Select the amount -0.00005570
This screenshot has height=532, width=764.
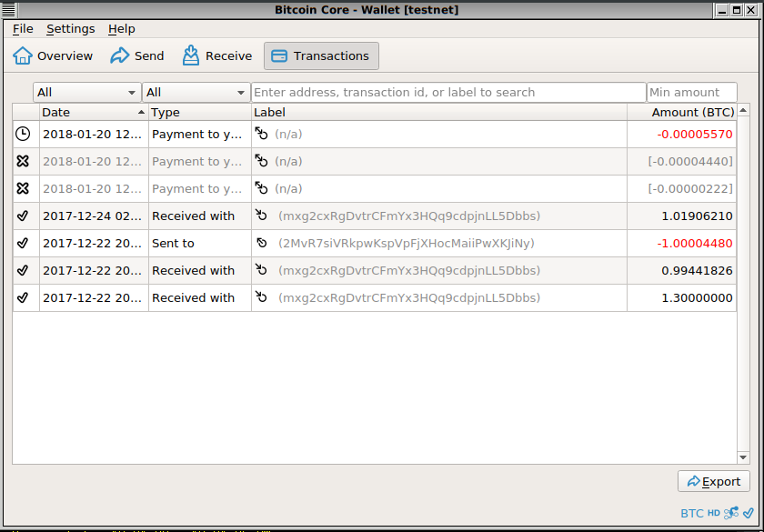(x=695, y=134)
